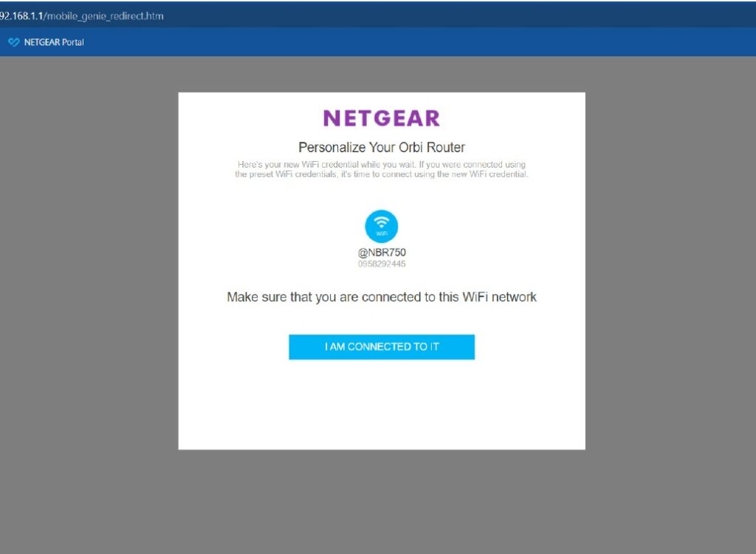
Task: Click second line about preset WiFi credentials
Action: (x=382, y=174)
